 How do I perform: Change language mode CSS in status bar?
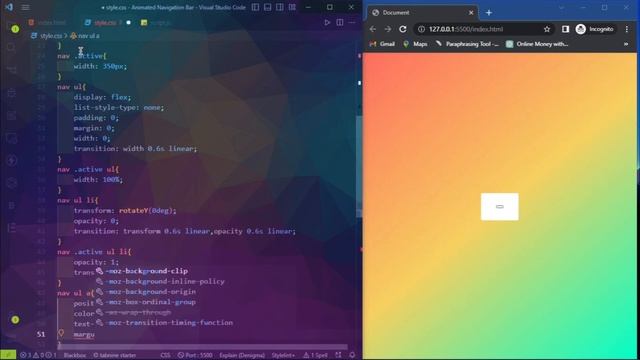[x=165, y=355]
